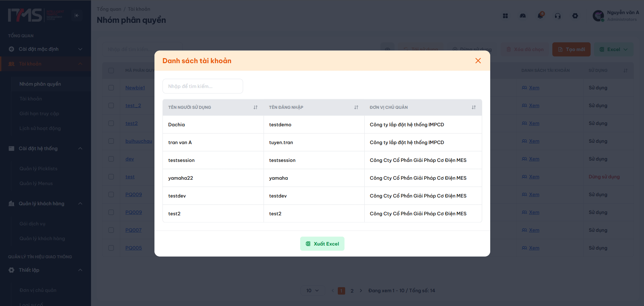
Task: Collapse the sidebar with the arrow icon
Action: 77,15
